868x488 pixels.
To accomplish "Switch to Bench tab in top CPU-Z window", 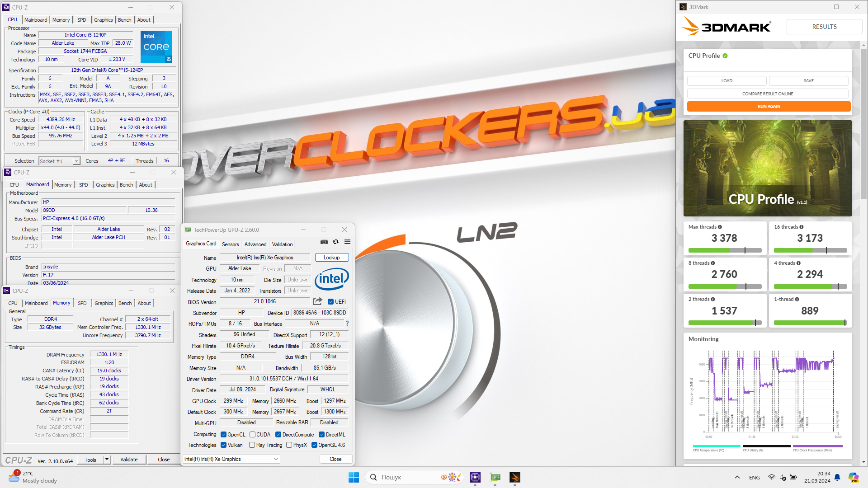I will tap(124, 20).
